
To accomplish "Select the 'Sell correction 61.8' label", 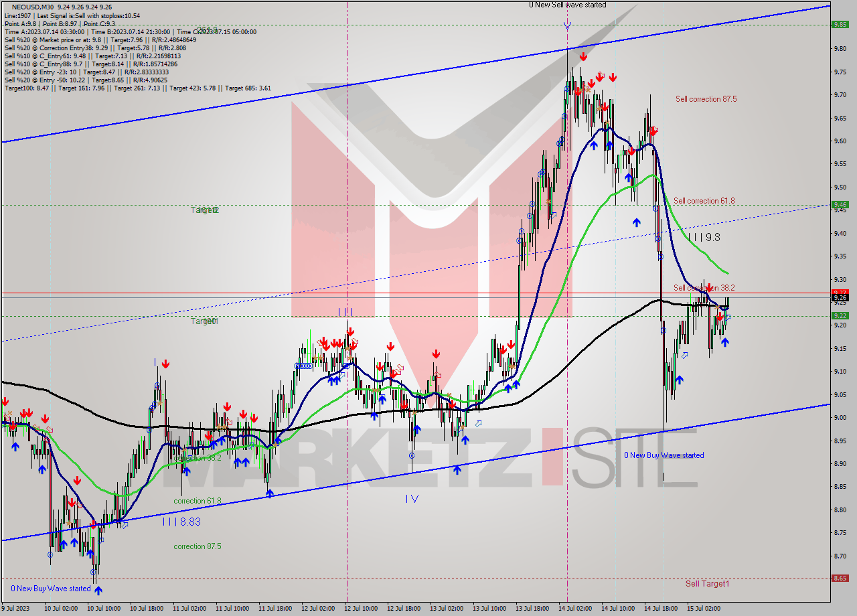I will pos(704,201).
